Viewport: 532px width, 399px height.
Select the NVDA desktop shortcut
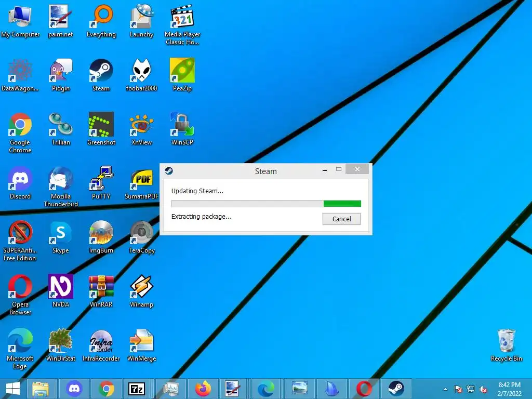point(60,291)
